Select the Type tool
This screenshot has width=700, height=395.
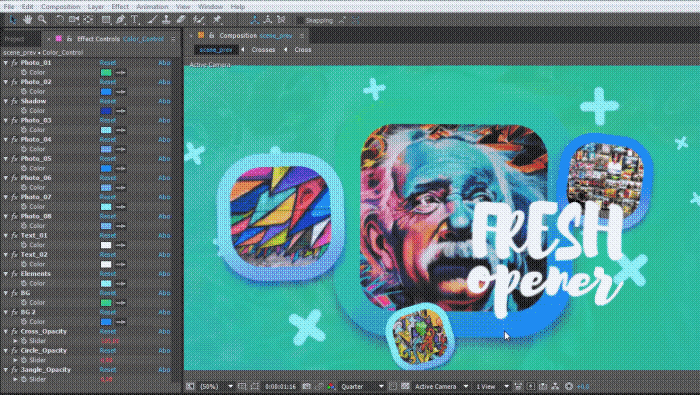tap(135, 20)
